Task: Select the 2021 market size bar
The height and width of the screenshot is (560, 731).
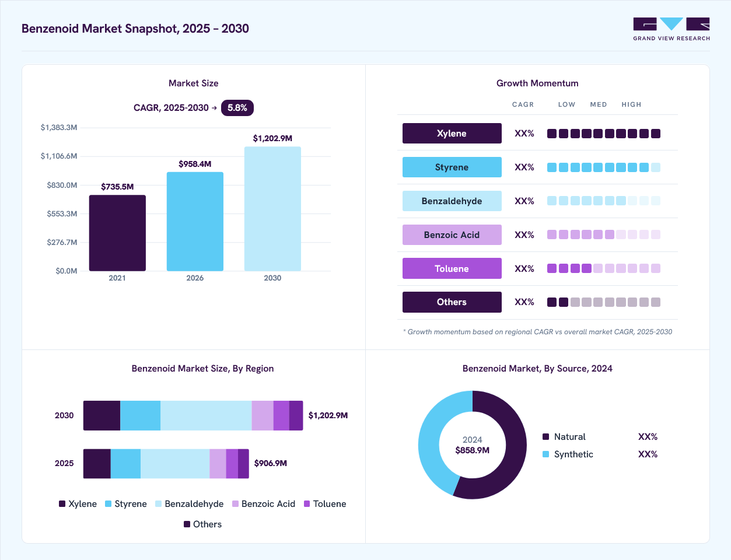Action: pos(117,233)
